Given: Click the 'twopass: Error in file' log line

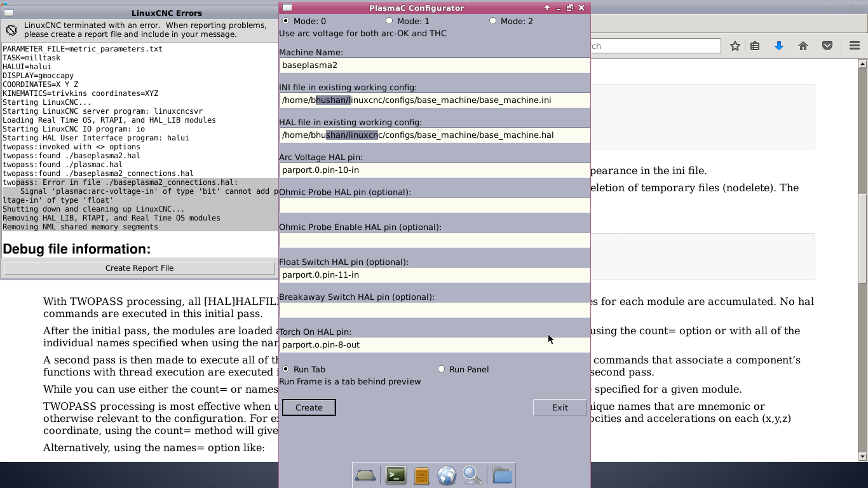Looking at the screenshot, I should (x=120, y=182).
